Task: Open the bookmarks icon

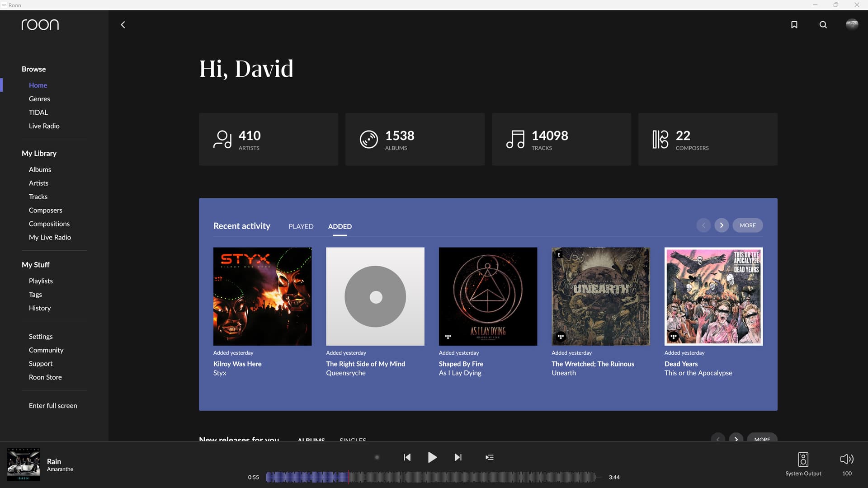Action: (794, 25)
